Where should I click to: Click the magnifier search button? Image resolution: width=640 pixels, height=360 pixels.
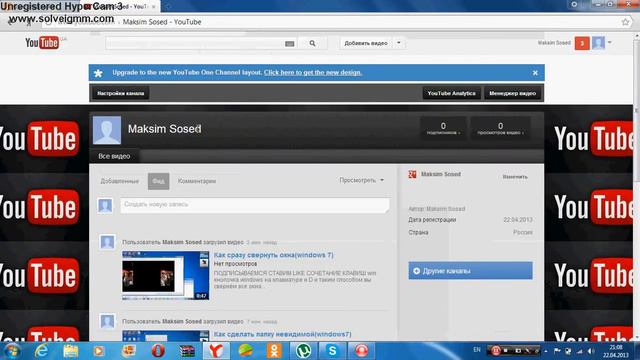[x=312, y=43]
